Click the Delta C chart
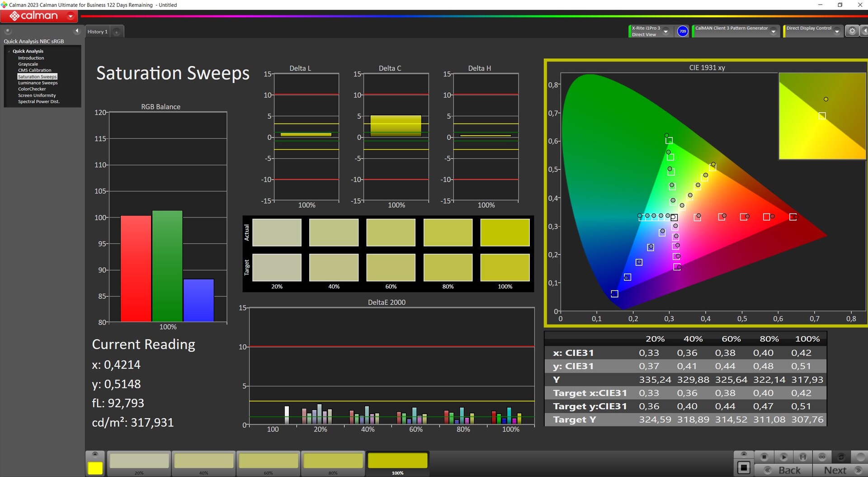The image size is (868, 477). click(x=396, y=137)
